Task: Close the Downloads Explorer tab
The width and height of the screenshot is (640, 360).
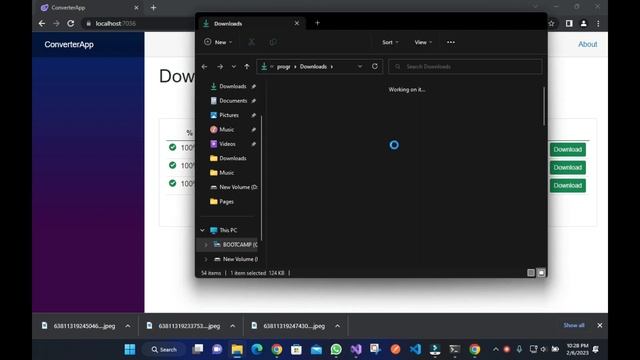Action: click(297, 23)
